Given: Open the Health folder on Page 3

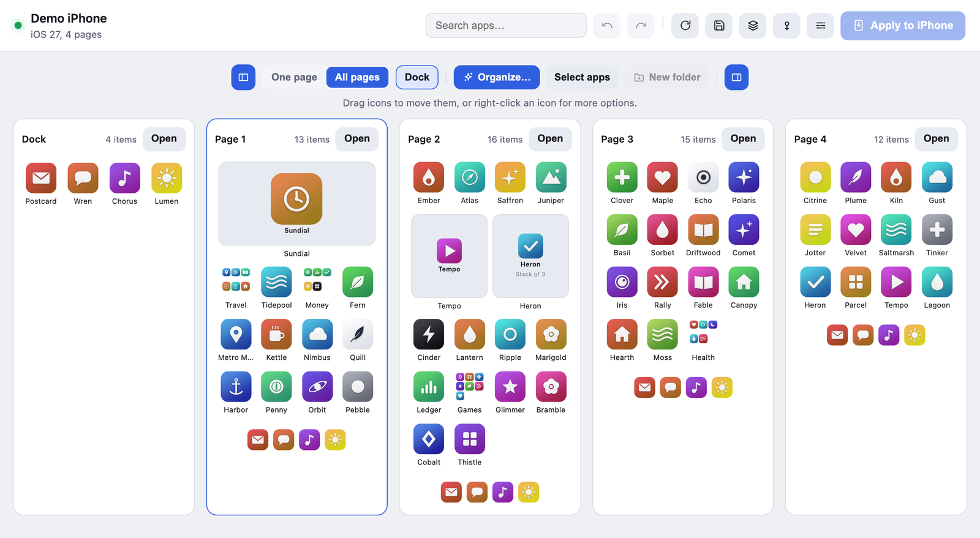Looking at the screenshot, I should coord(703,334).
